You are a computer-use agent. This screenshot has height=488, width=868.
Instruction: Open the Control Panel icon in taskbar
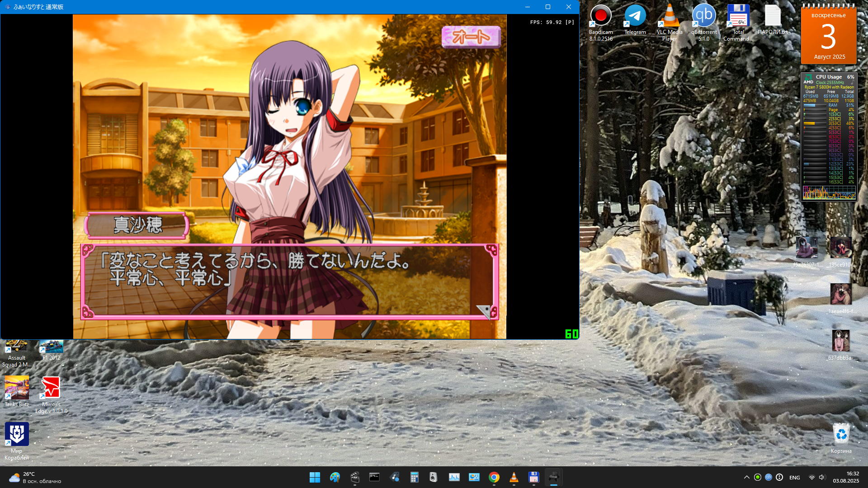[474, 477]
